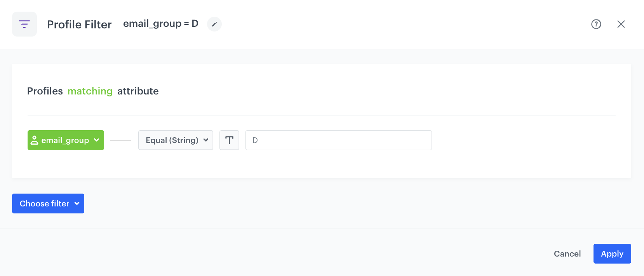644x276 pixels.
Task: Expand the email_group attribute dropdown
Action: 65,140
